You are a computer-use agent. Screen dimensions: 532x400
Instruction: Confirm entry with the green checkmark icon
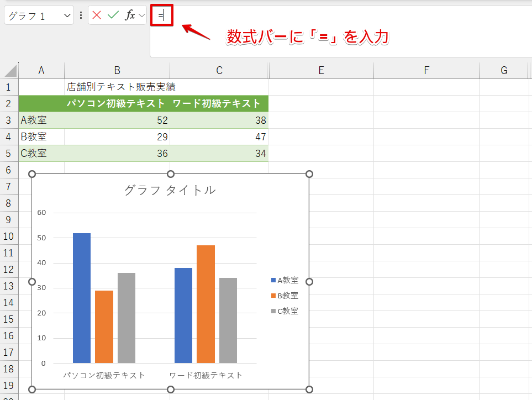pyautogui.click(x=113, y=15)
